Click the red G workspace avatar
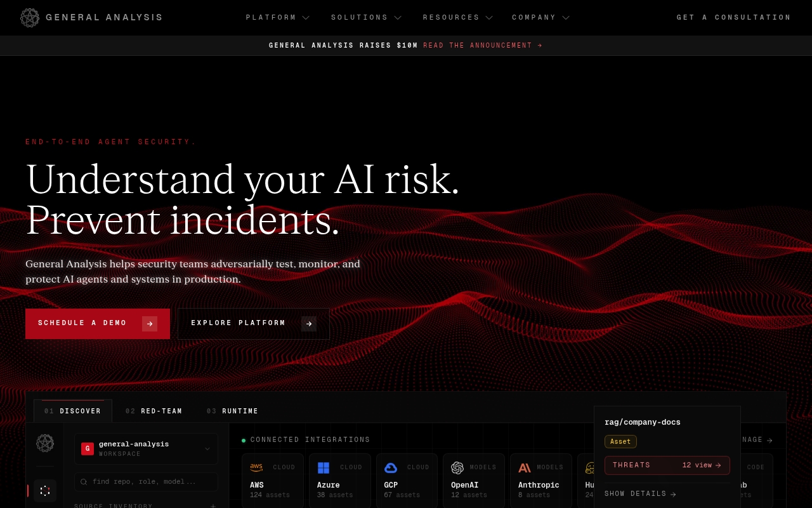The image size is (812, 508). [x=88, y=449]
